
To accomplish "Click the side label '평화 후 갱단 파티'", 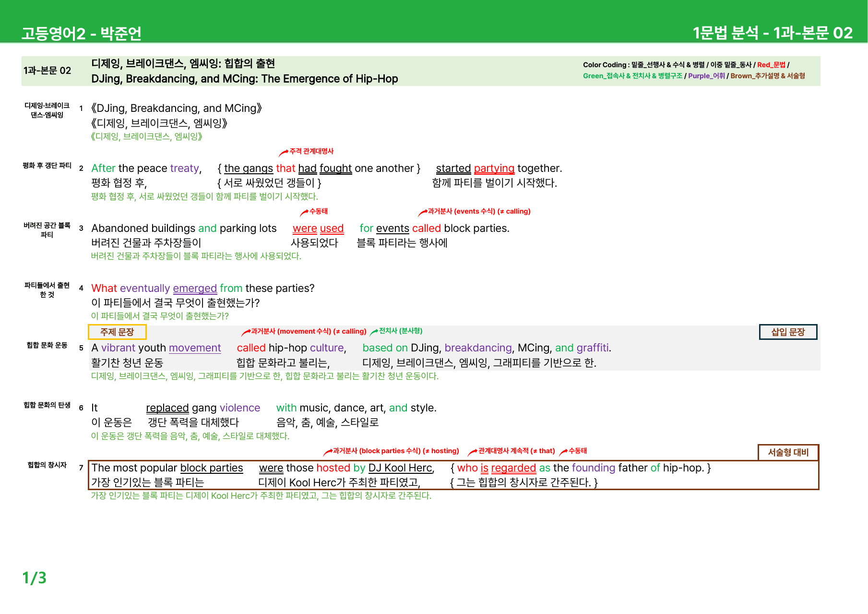I will (x=47, y=166).
